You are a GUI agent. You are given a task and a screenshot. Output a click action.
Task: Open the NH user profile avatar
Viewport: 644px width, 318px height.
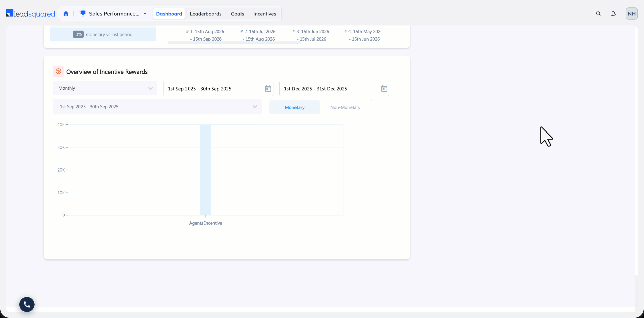point(632,14)
